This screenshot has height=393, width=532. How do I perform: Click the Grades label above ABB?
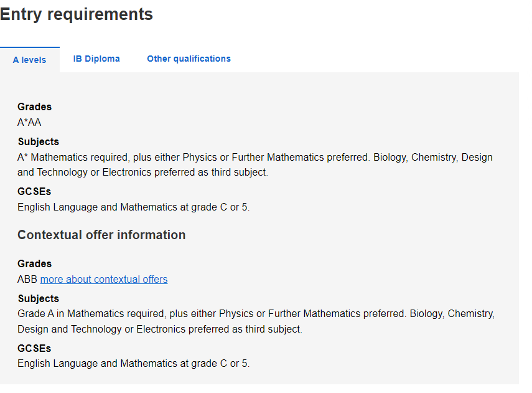pyautogui.click(x=35, y=263)
